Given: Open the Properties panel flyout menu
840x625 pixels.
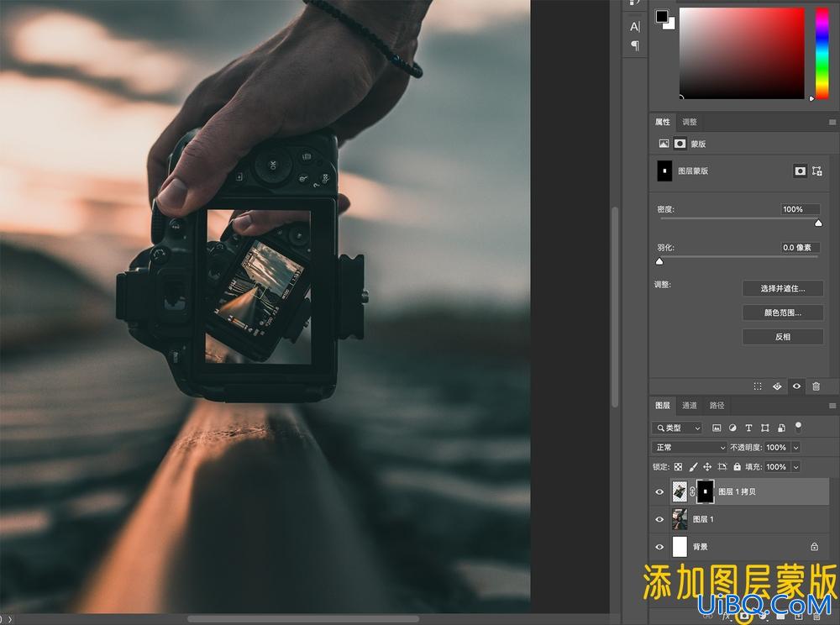Looking at the screenshot, I should pyautogui.click(x=832, y=122).
